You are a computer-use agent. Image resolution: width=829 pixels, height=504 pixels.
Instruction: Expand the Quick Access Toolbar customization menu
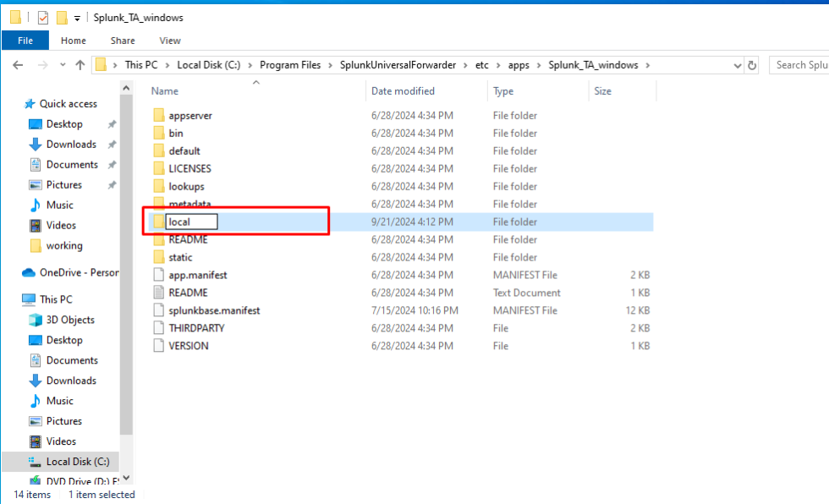[76, 17]
